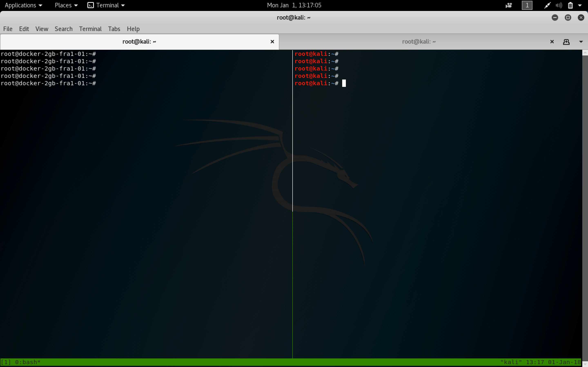The width and height of the screenshot is (588, 367).
Task: Open the File menu
Action: tap(8, 29)
